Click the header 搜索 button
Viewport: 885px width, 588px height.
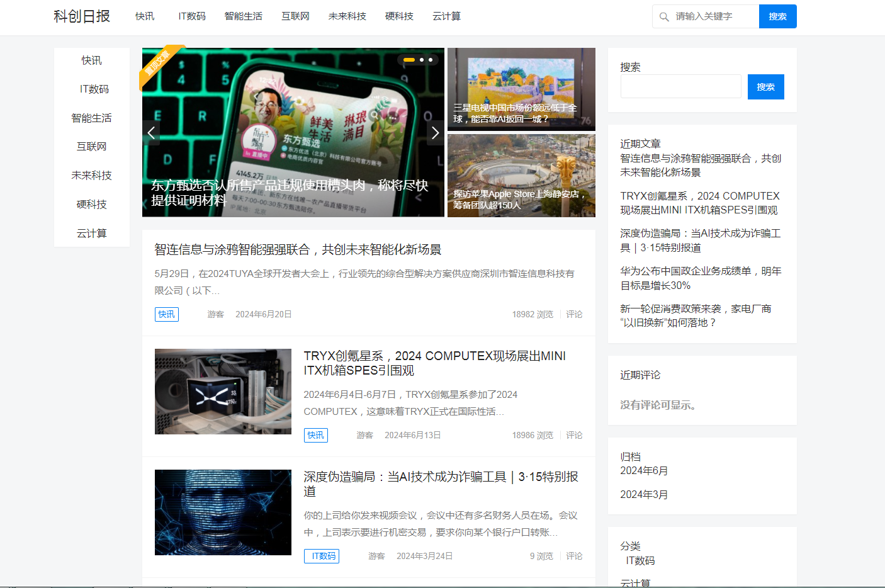pyautogui.click(x=778, y=16)
